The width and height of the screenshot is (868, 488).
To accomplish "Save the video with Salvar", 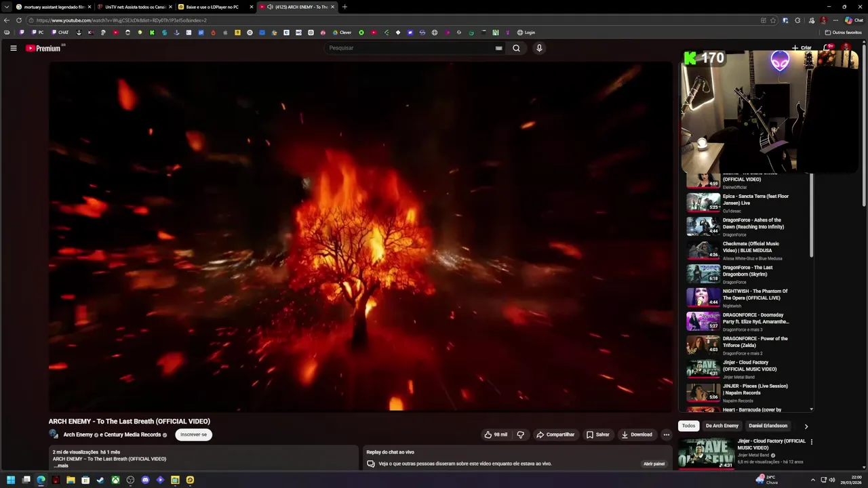I will (598, 434).
